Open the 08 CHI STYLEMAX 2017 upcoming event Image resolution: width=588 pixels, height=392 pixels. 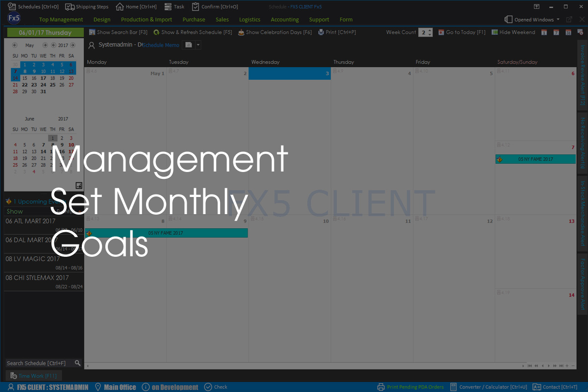click(44, 282)
